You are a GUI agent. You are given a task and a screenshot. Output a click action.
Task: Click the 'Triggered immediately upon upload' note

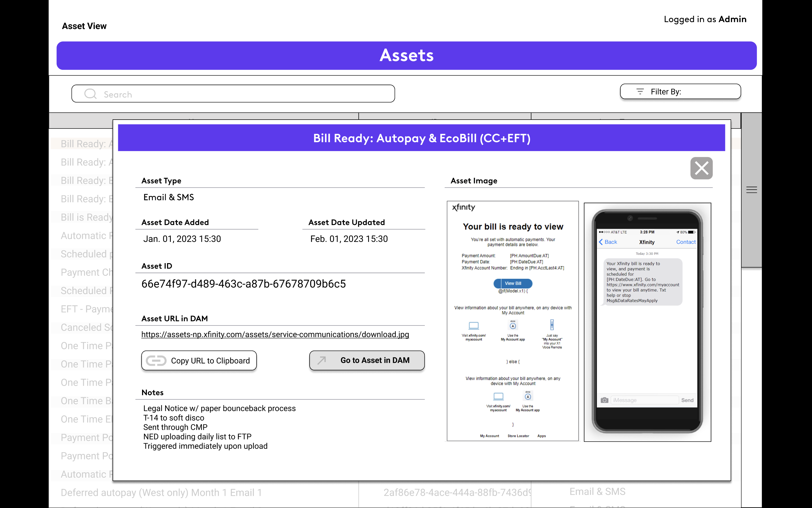click(x=205, y=446)
